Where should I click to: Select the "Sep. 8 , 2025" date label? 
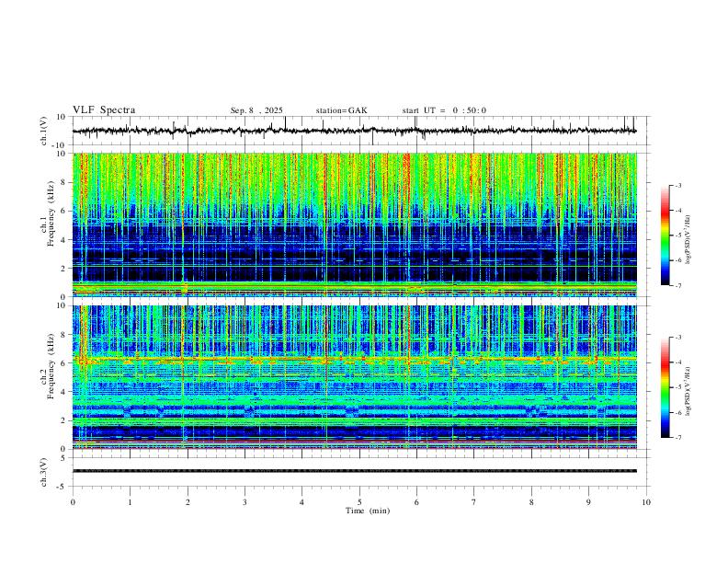coord(256,110)
